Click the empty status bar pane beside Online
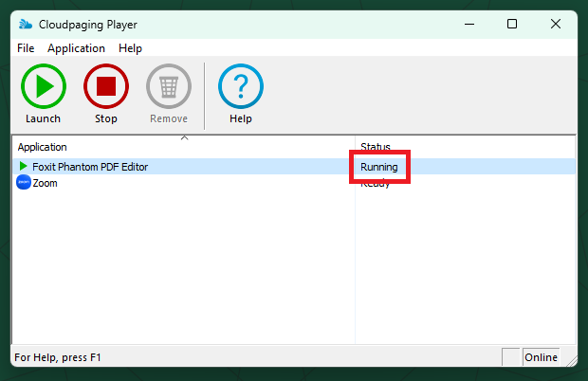 pyautogui.click(x=511, y=357)
